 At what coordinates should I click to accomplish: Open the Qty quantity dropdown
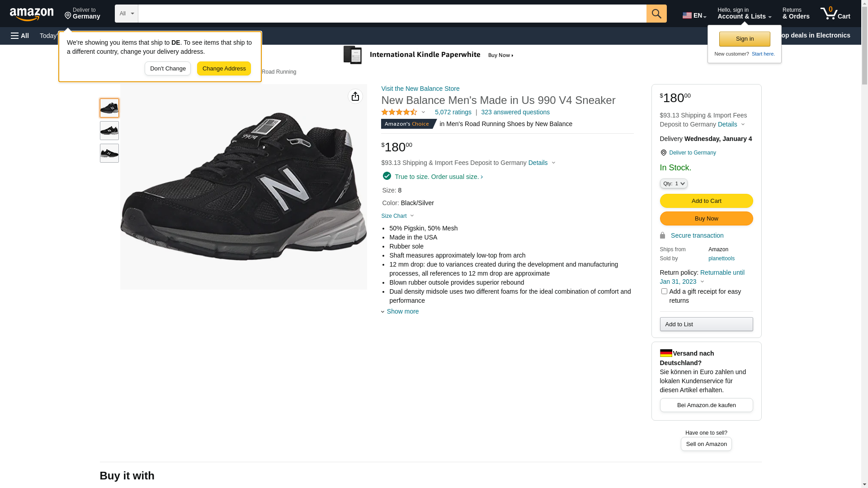674,183
